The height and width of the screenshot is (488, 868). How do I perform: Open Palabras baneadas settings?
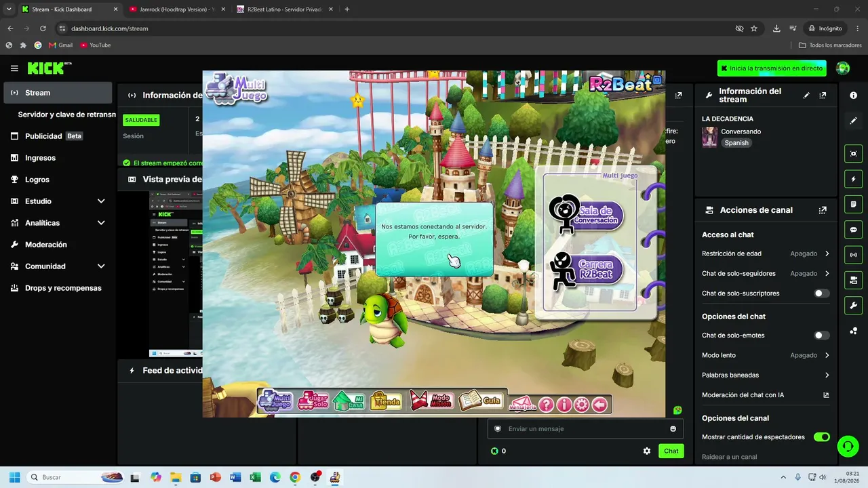pos(766,375)
